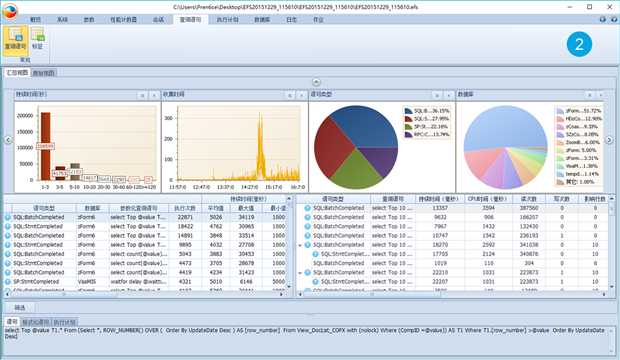Click detail table horizontal scrollbar right arrow
The height and width of the screenshot is (360, 620).
coord(604,294)
